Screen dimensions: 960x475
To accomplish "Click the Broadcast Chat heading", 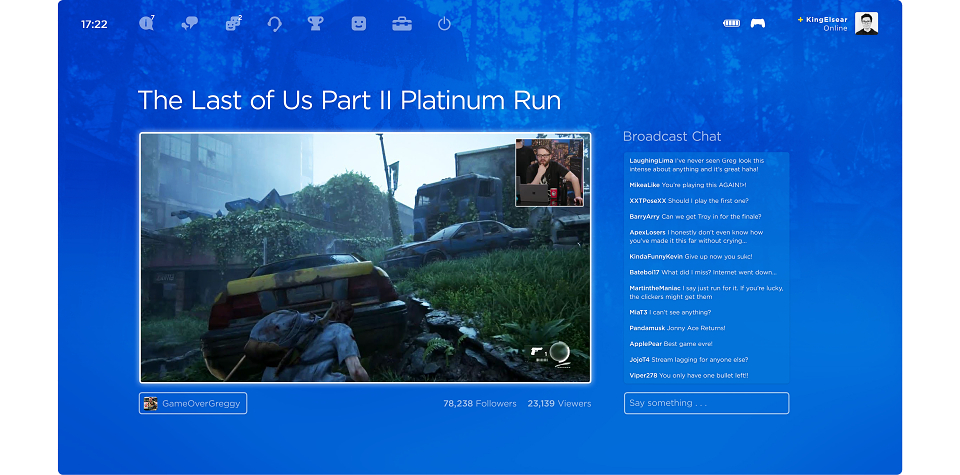I will point(672,137).
